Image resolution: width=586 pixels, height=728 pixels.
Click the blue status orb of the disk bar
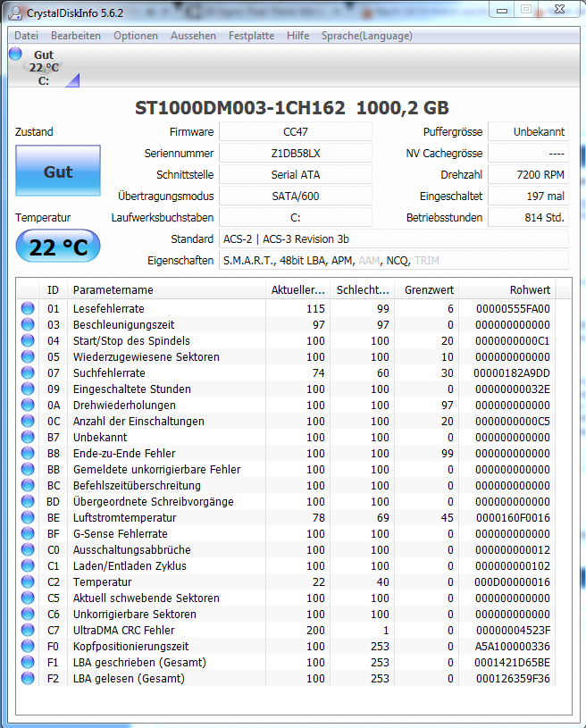click(15, 54)
